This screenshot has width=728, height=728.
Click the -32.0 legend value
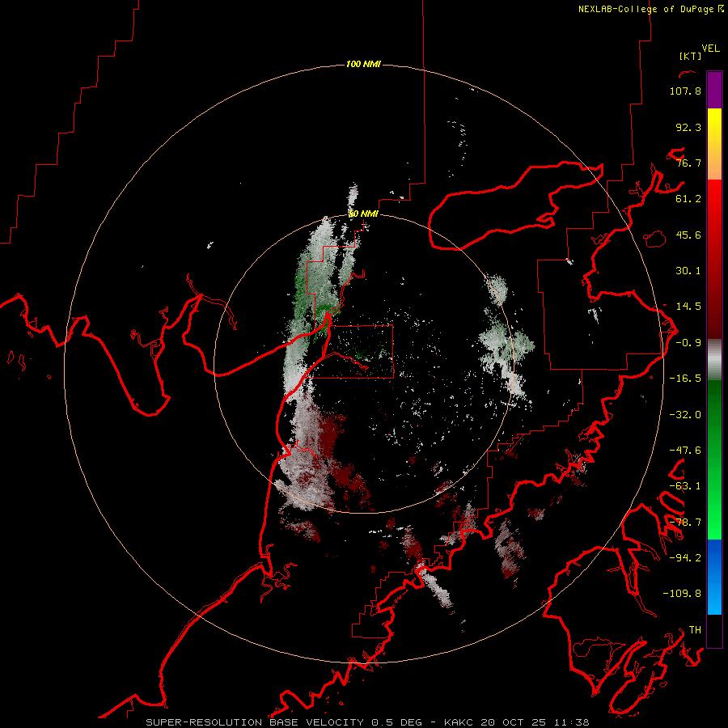[x=685, y=415]
